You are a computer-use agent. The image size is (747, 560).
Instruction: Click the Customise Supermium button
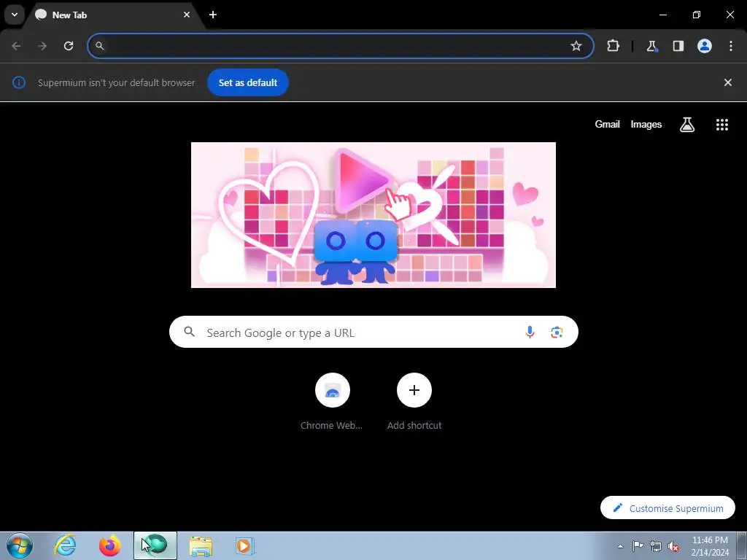667,508
